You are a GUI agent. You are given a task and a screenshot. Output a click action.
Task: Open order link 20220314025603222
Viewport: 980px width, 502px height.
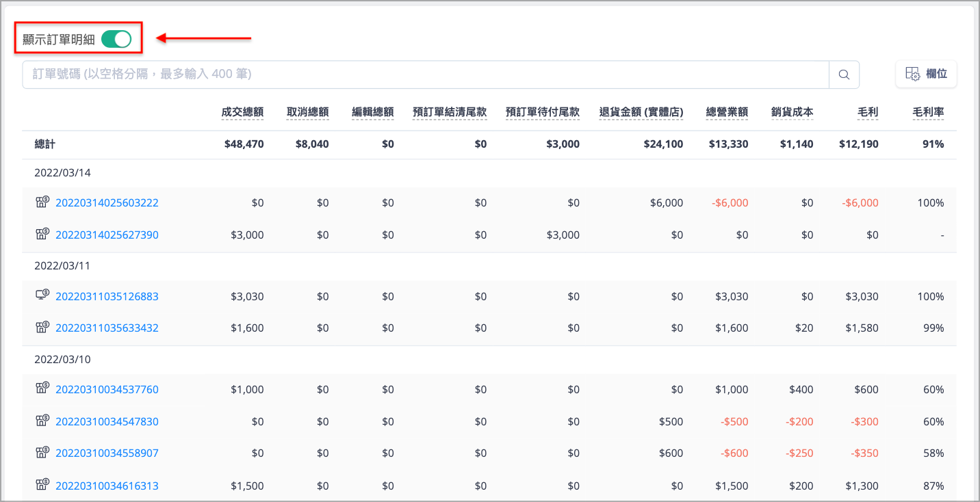107,203
